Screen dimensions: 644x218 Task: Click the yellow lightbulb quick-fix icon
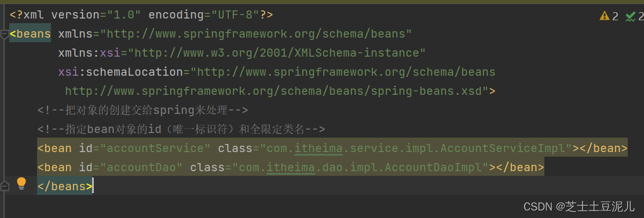tap(21, 183)
